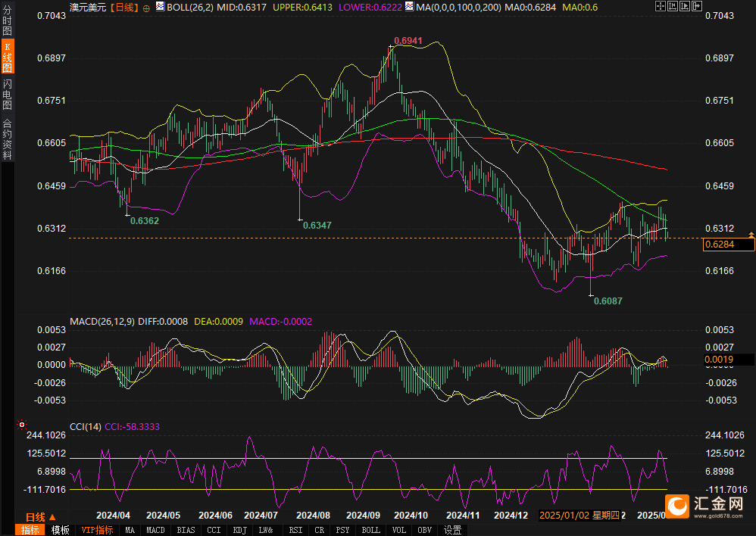Open the VIP指标 tab
The width and height of the screenshot is (756, 536).
[97, 530]
